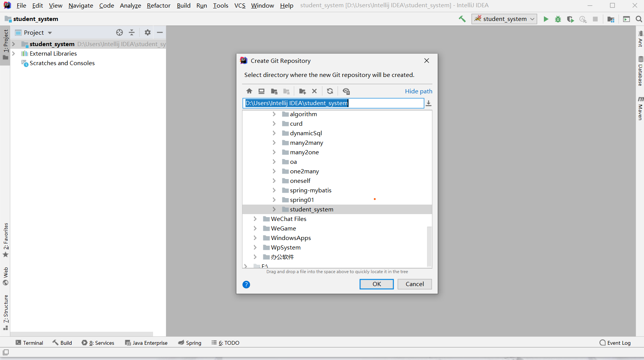This screenshot has width=644, height=360.
Task: Open Ant tool window
Action: pos(640,38)
